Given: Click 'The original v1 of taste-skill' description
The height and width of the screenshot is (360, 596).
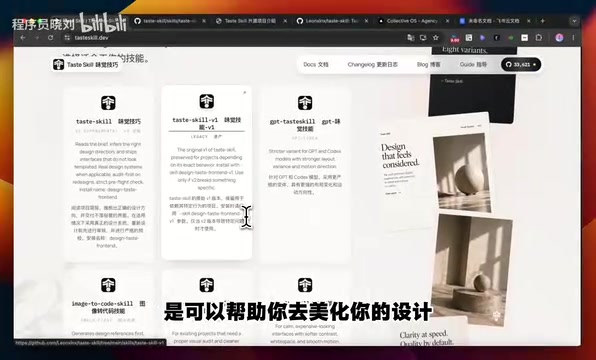Looking at the screenshot, I should tap(207, 168).
